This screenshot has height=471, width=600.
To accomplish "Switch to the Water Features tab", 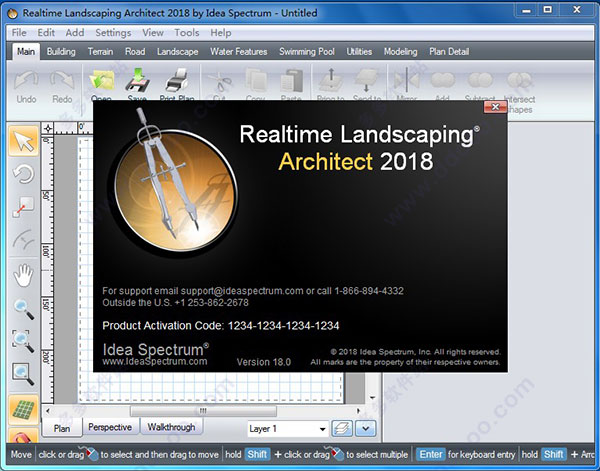I will (x=239, y=52).
